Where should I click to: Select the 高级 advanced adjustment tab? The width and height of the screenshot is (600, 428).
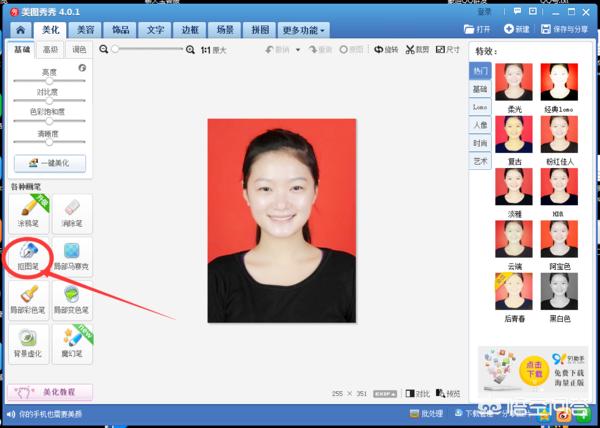tap(50, 50)
